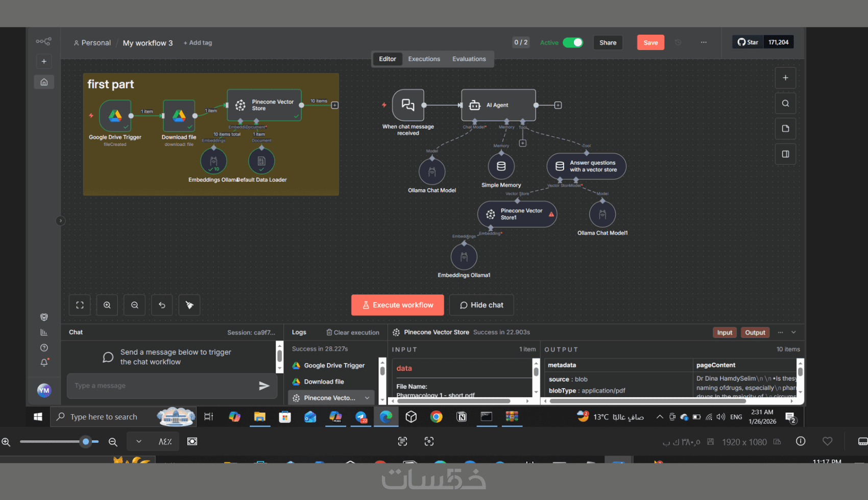Add a node after the AI Agent output
This screenshot has height=500, width=868.
558,105
